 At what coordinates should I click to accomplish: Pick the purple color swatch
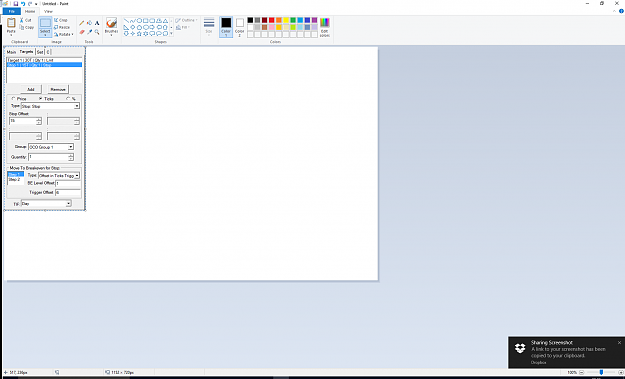point(314,20)
